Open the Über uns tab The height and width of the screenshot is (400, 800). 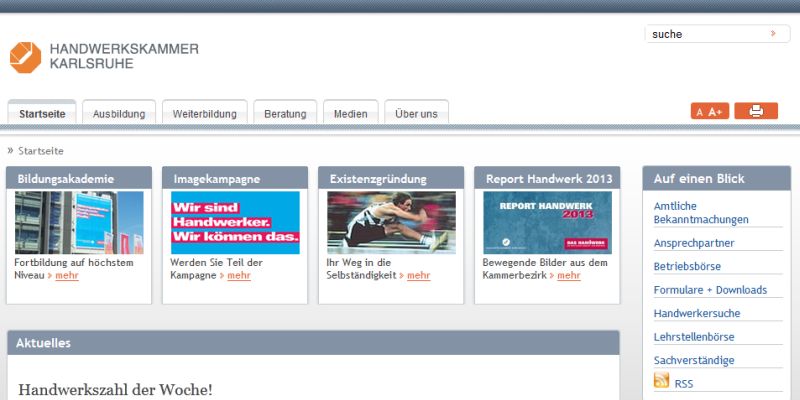tap(416, 112)
